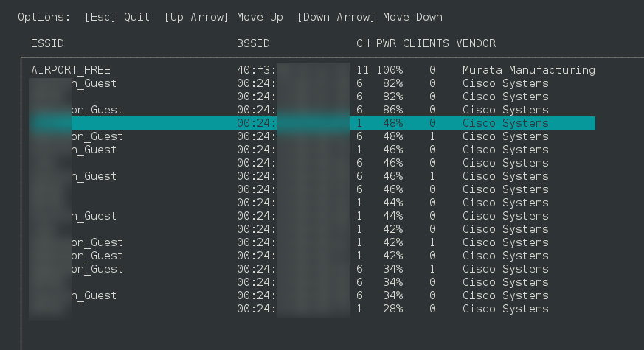Click the ESSID column header
This screenshot has width=644, height=350.
[47, 43]
